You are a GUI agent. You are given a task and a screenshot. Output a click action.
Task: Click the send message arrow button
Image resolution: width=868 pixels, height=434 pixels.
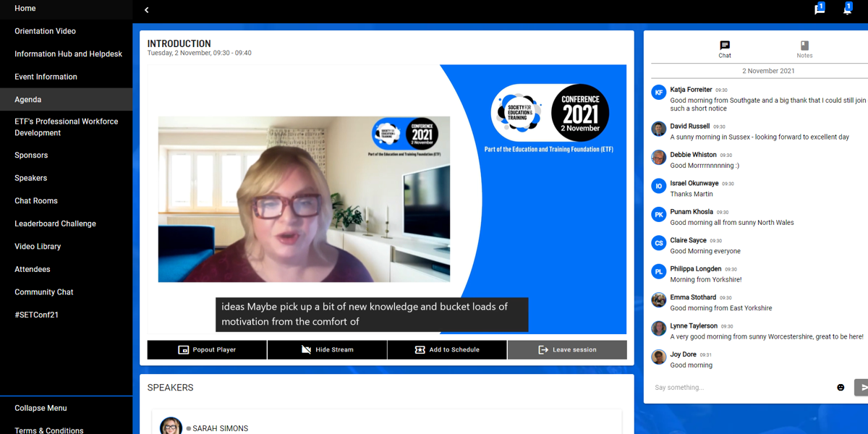tap(862, 388)
